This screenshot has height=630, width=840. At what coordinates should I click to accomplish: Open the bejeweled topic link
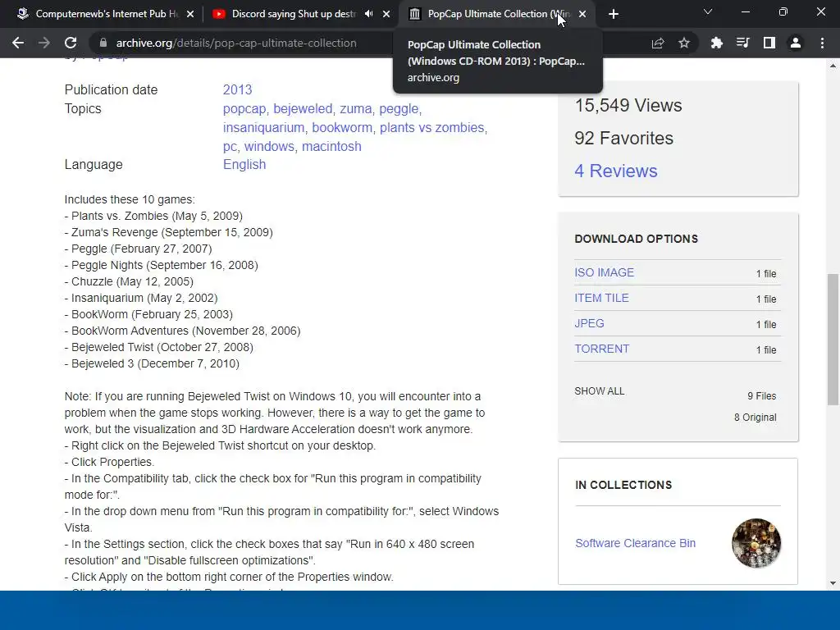[x=303, y=109]
